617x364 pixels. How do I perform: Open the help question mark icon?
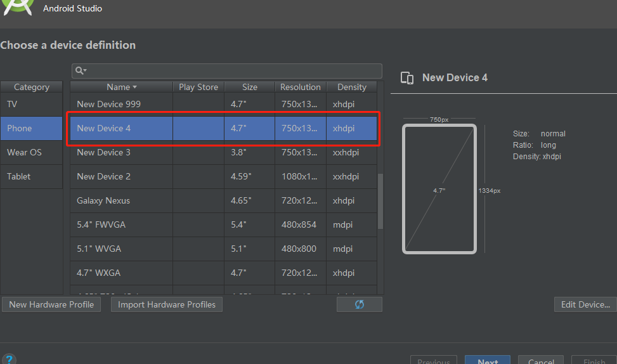pos(9,359)
